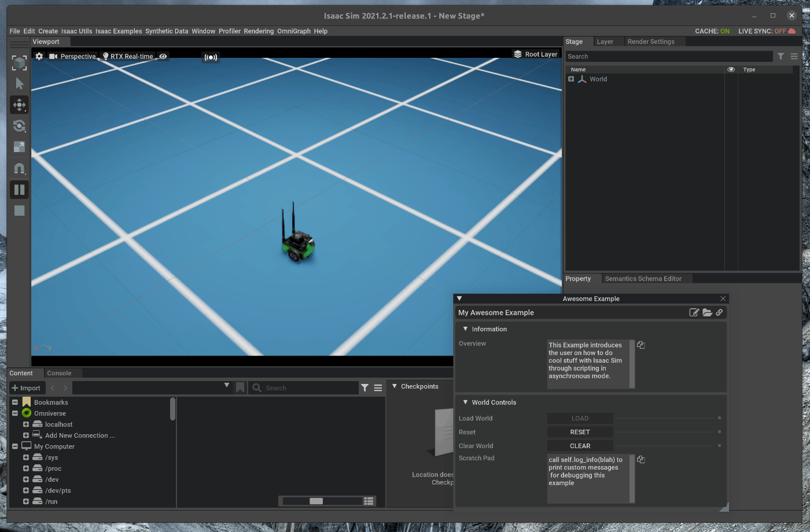Open the Isaac Examples menu
810x532 pixels.
(x=119, y=31)
